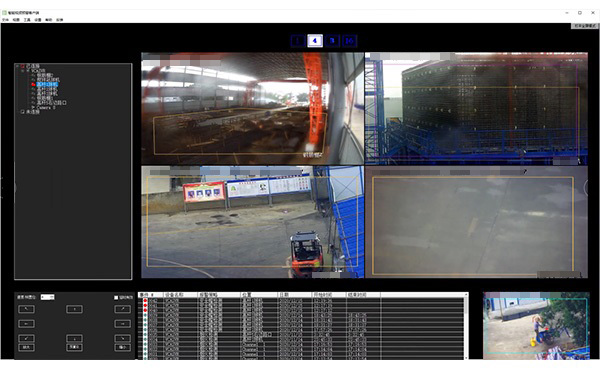Select the 16-view layout button
The height and width of the screenshot is (368, 600).
[349, 41]
